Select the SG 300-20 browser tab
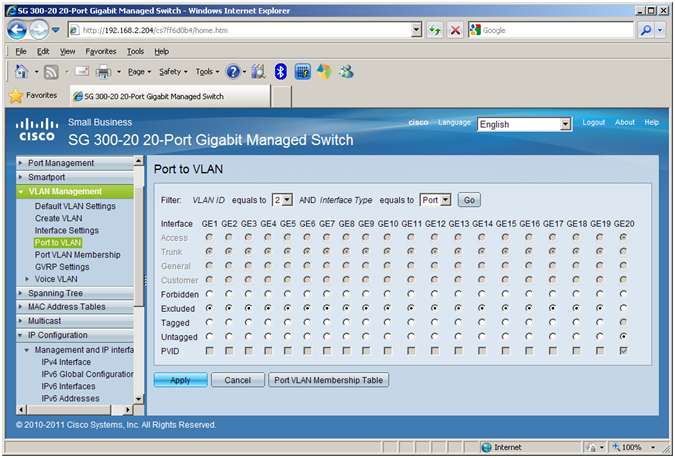Screen dimensions: 675x458 (170, 96)
